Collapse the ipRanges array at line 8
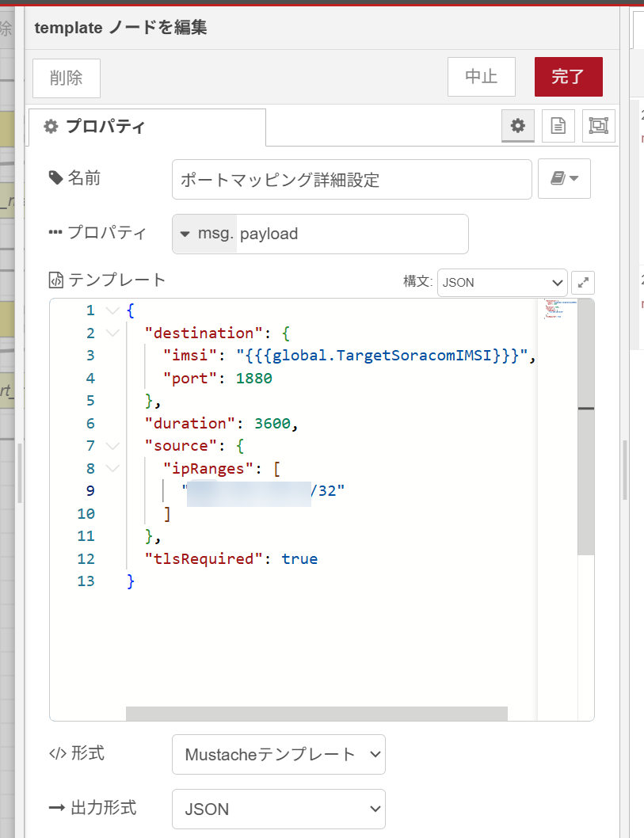The height and width of the screenshot is (838, 644). [x=112, y=469]
